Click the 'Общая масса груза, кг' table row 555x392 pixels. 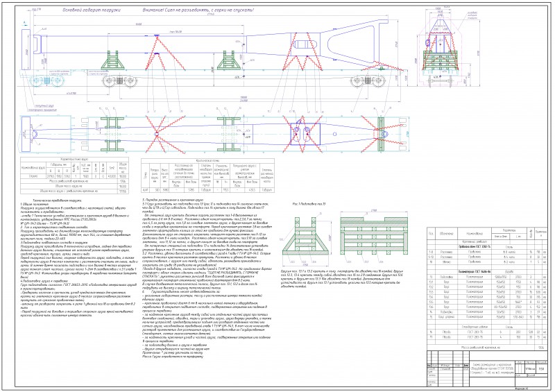click(x=74, y=186)
